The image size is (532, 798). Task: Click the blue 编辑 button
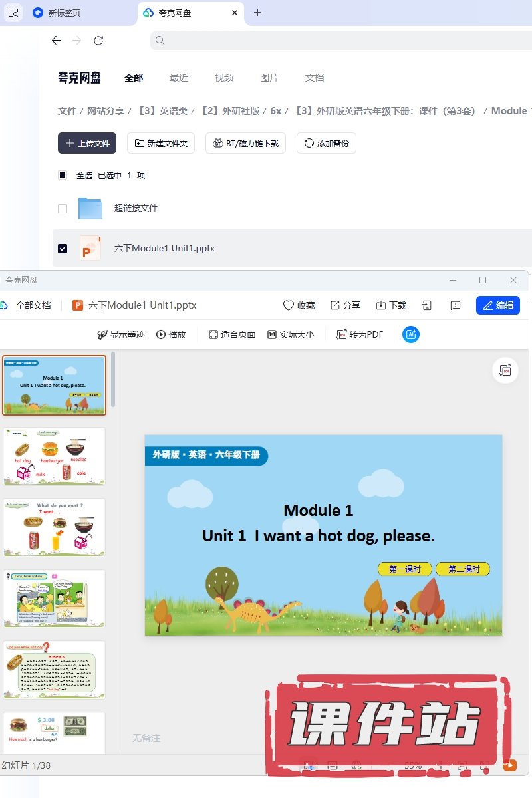[498, 305]
